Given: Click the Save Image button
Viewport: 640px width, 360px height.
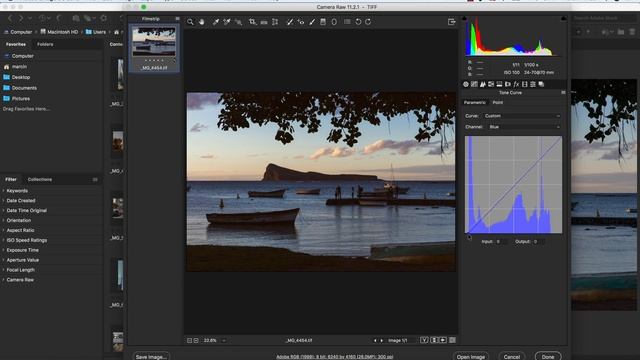Looking at the screenshot, I should pyautogui.click(x=151, y=356).
